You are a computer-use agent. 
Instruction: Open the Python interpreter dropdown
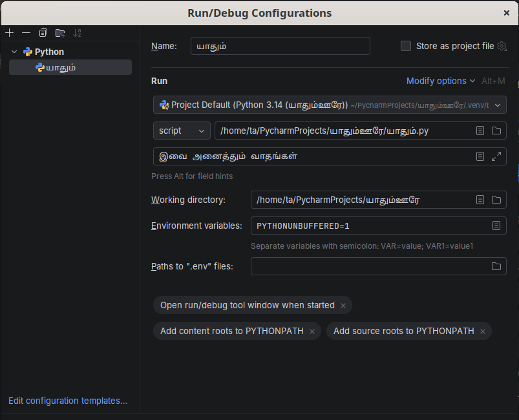point(330,105)
